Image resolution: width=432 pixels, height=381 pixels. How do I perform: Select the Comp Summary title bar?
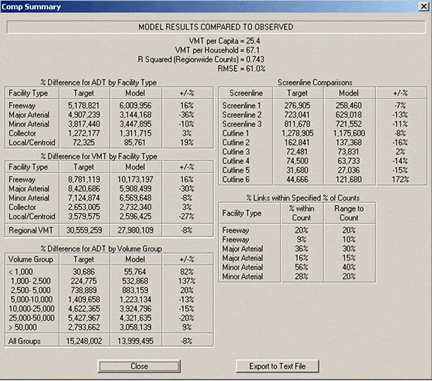point(216,7)
